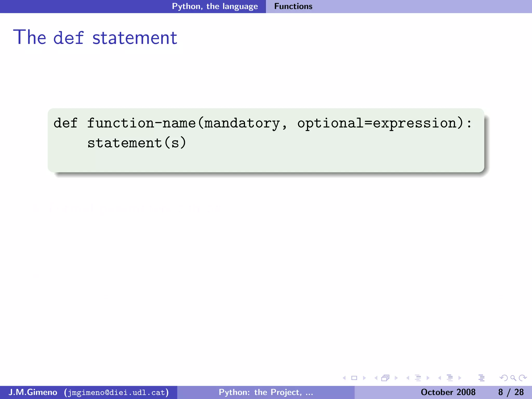Click the go back curved arrow
The width and height of the screenshot is (532, 399).
click(503, 378)
